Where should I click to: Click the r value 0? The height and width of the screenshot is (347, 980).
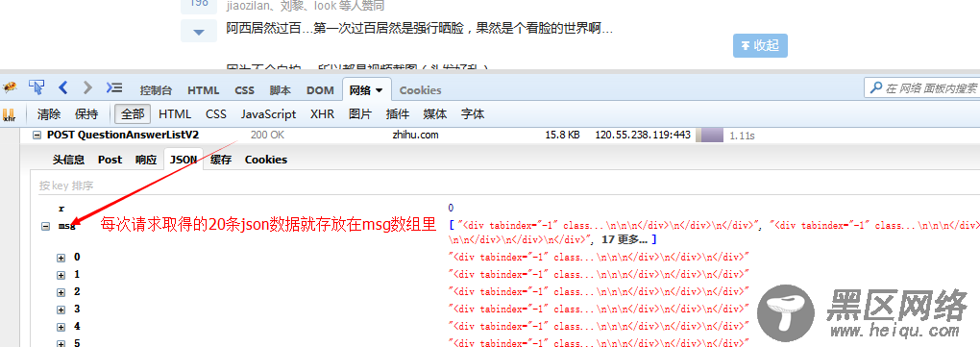click(451, 208)
